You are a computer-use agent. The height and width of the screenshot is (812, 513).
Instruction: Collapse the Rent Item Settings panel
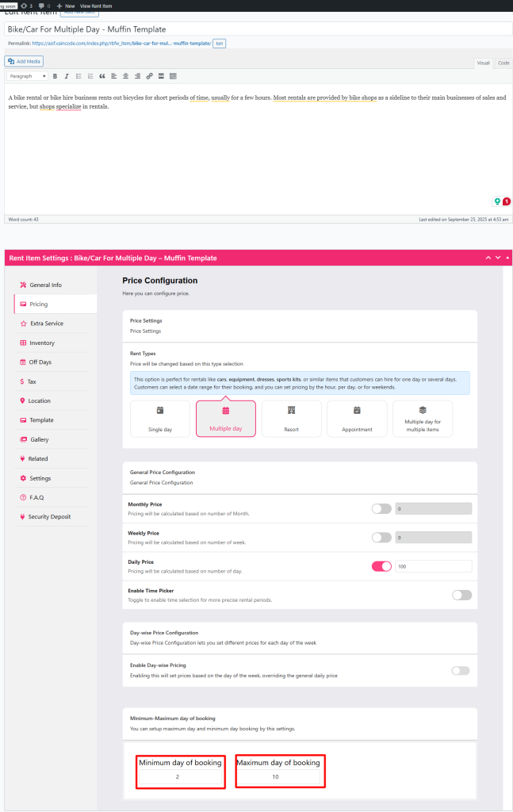[507, 258]
